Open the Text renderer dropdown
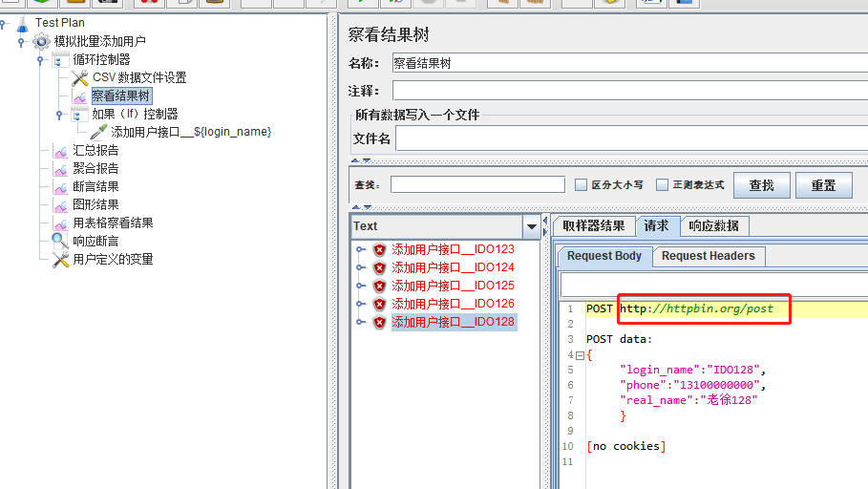Viewport: 868px width, 489px height. (x=532, y=226)
